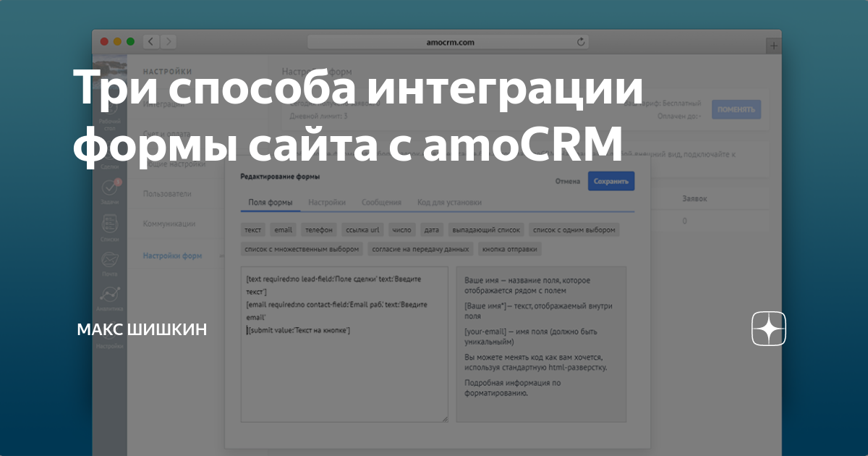Click the browser back arrow
This screenshot has height=456, width=868.
150,41
